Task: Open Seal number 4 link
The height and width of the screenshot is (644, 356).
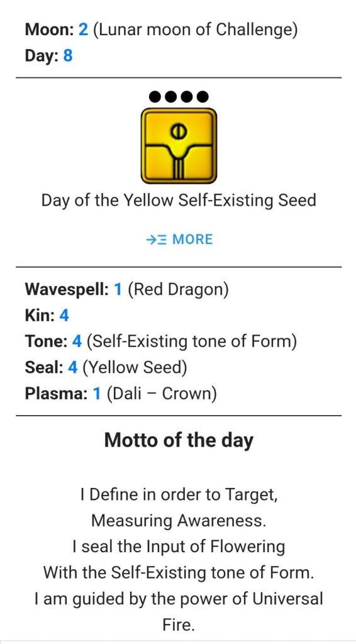Action: tap(73, 367)
